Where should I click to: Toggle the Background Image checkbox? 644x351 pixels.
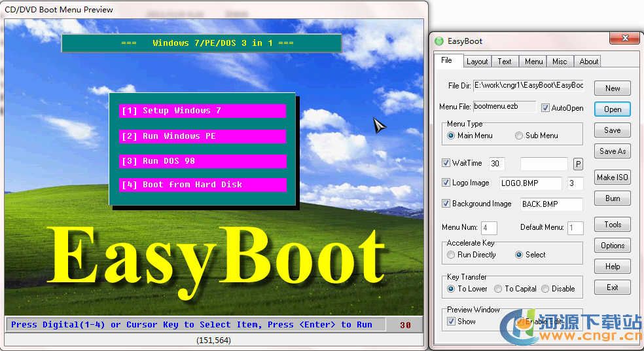coord(446,204)
